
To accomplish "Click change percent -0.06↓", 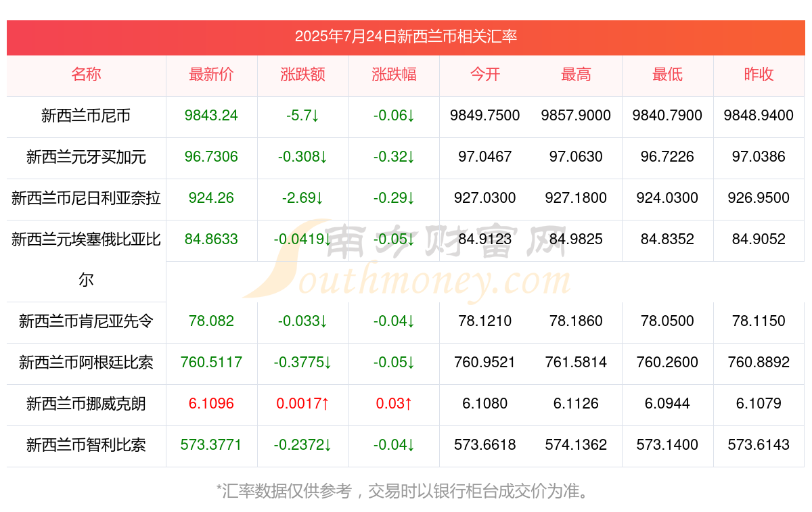I will [x=394, y=116].
